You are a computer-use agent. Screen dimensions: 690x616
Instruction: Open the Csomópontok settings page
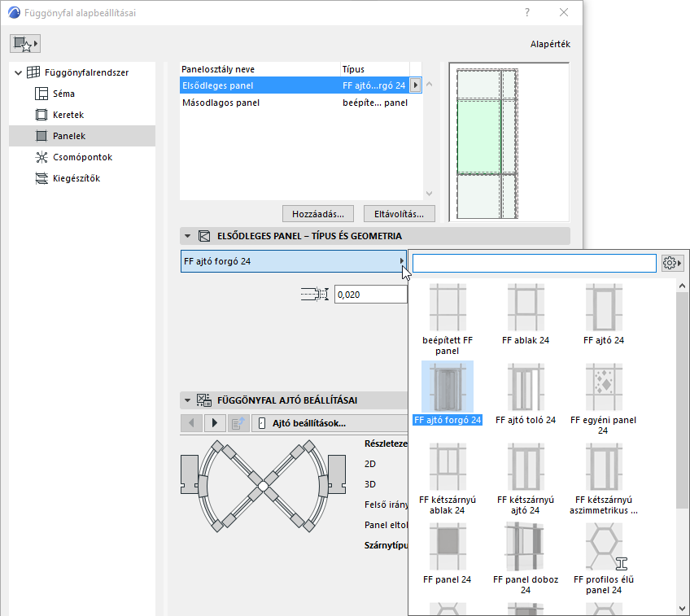pos(82,157)
